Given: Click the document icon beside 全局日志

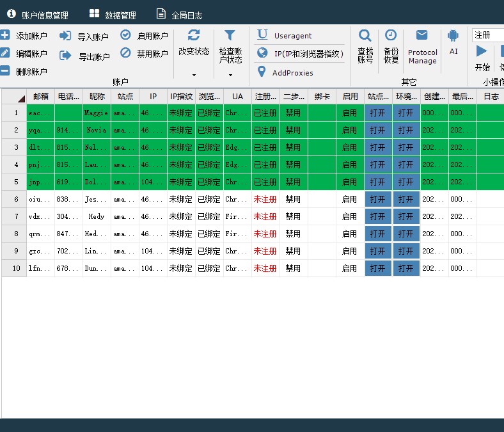Looking at the screenshot, I should pyautogui.click(x=161, y=13).
